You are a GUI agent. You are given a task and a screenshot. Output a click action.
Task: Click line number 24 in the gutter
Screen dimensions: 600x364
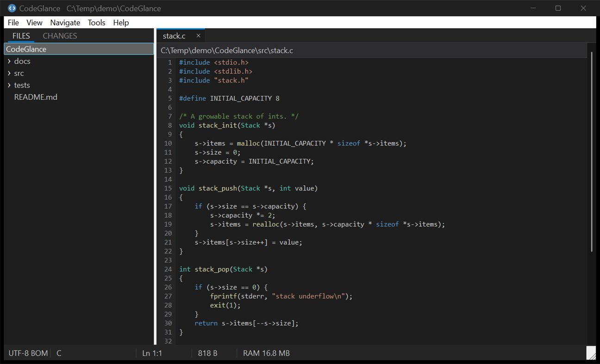point(168,269)
